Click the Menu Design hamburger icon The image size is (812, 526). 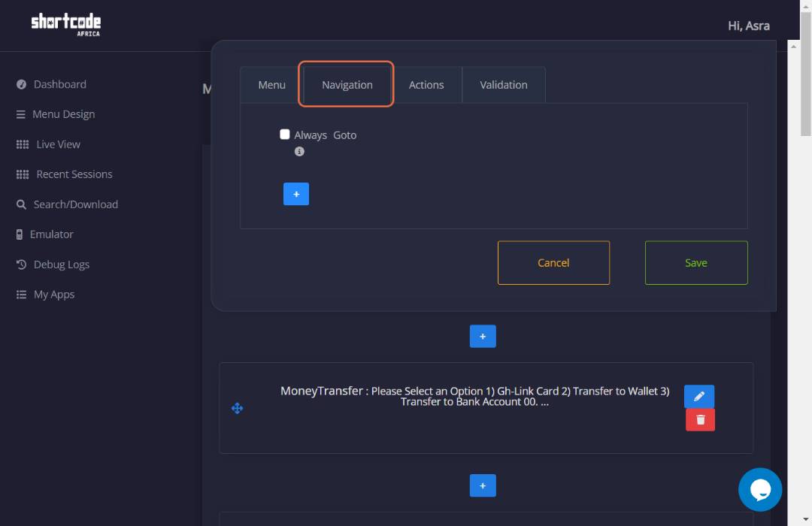[21, 114]
